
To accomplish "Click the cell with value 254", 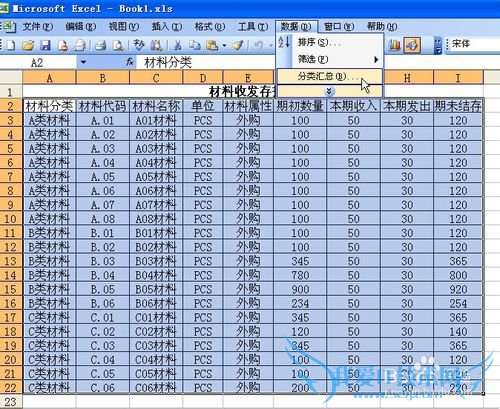I will [x=458, y=303].
